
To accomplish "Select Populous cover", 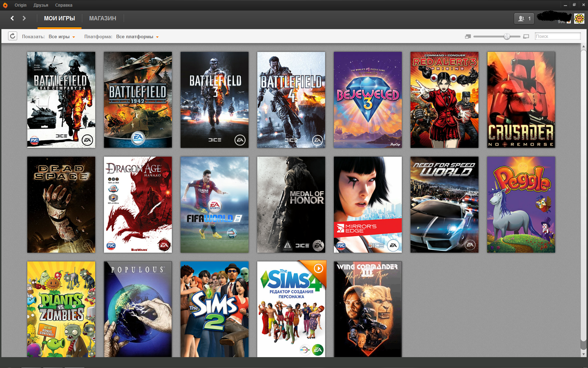I will tap(138, 309).
